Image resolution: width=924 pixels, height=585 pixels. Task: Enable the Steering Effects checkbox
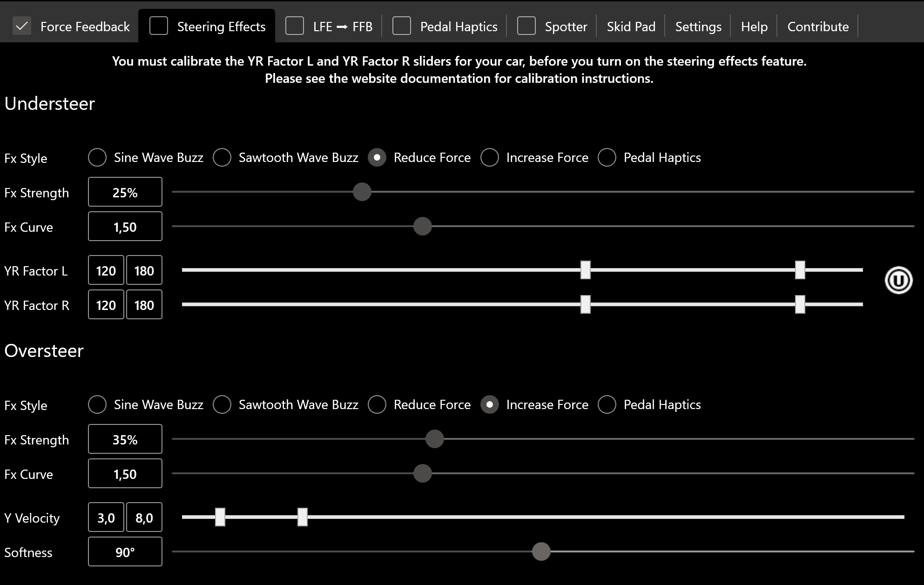(159, 26)
